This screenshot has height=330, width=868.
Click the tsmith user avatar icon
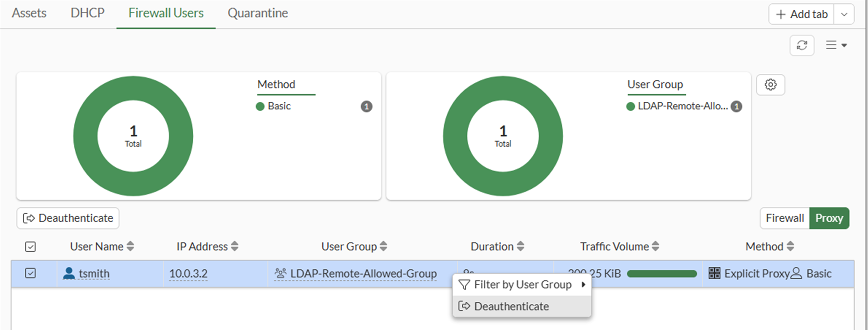tap(69, 273)
